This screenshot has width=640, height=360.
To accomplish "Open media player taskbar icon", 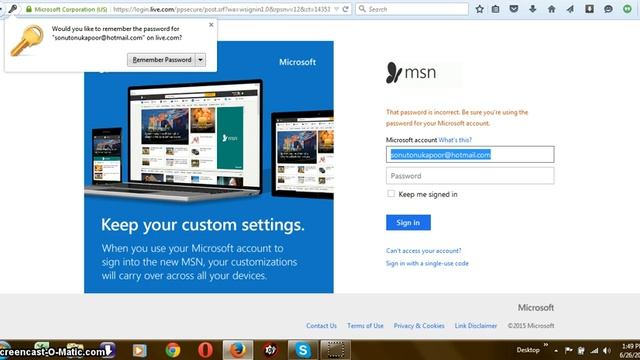I will click(140, 350).
